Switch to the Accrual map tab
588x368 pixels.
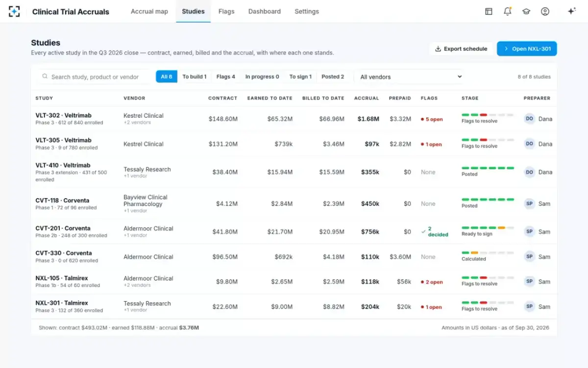149,11
